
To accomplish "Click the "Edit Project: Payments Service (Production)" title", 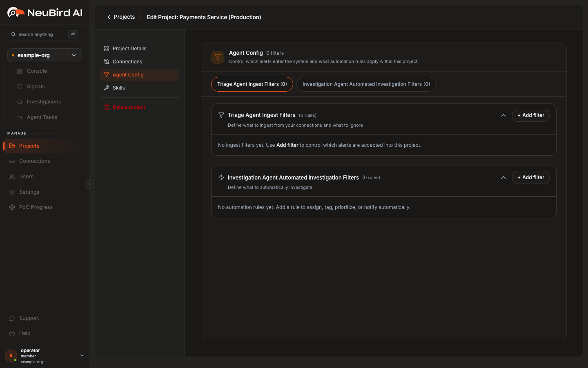I will 204,17.
